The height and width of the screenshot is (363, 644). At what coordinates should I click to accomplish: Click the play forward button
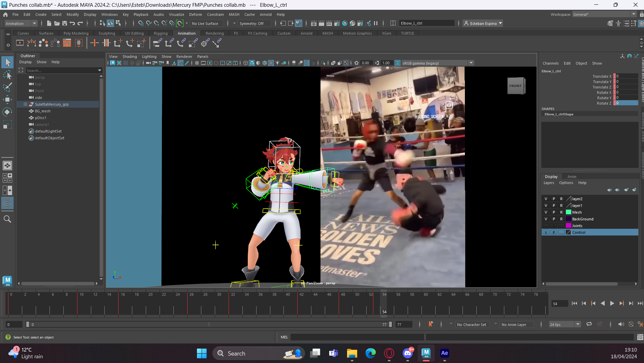coord(612,303)
